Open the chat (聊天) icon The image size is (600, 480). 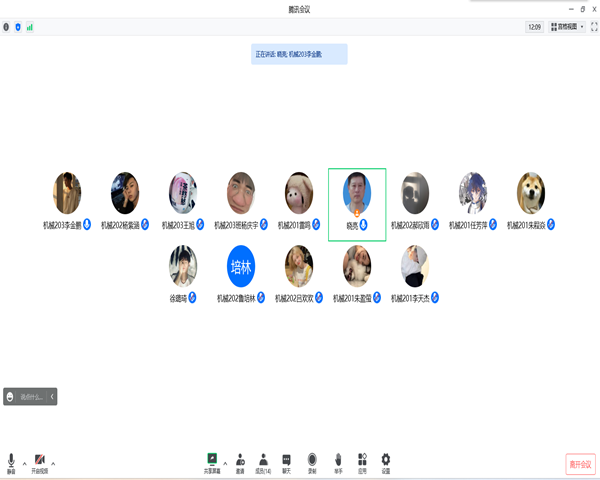pyautogui.click(x=286, y=463)
